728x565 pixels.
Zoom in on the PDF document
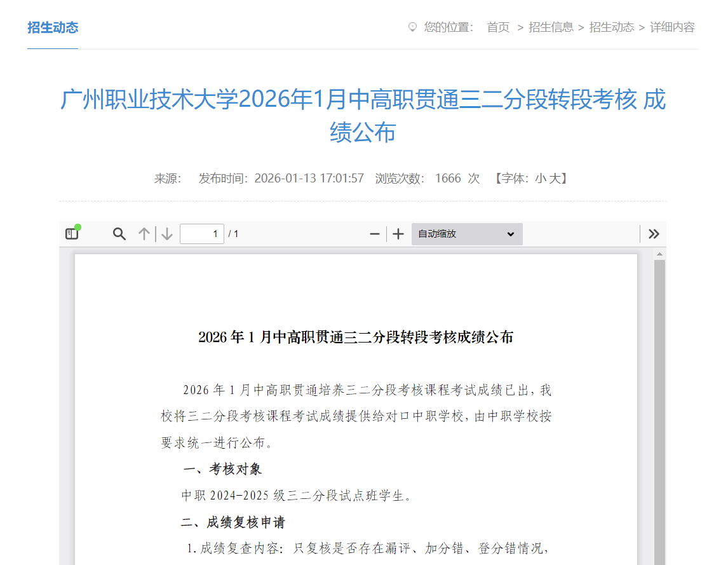[398, 234]
